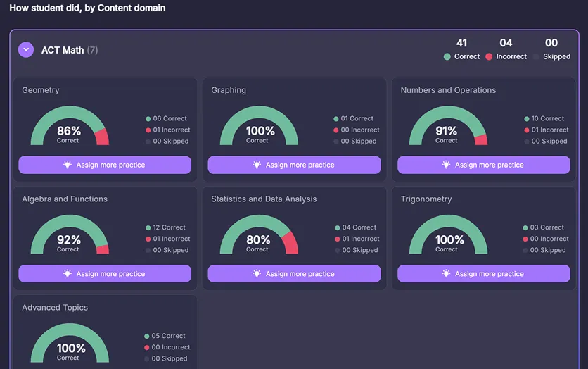Click the Algebra and Functions 92% gauge

70,234
